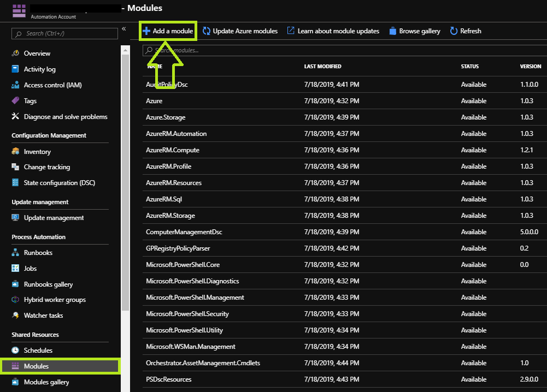Collapse the sidebar with double chevron
This screenshot has width=547, height=392.
click(x=124, y=29)
